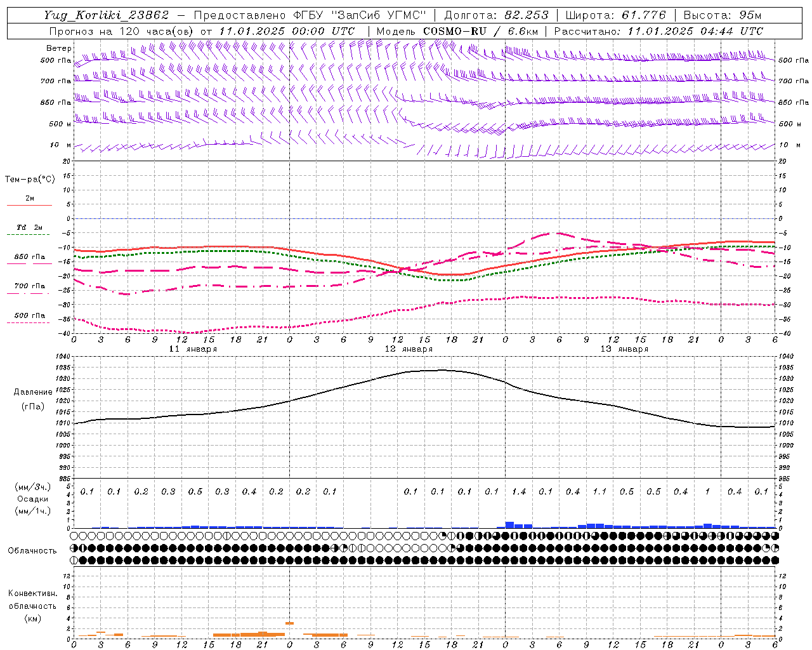Image resolution: width=812 pixels, height=650 pixels.
Task: Select Рассчитано: 11.01.2025 04:44 UTC timestamp
Action: point(658,31)
